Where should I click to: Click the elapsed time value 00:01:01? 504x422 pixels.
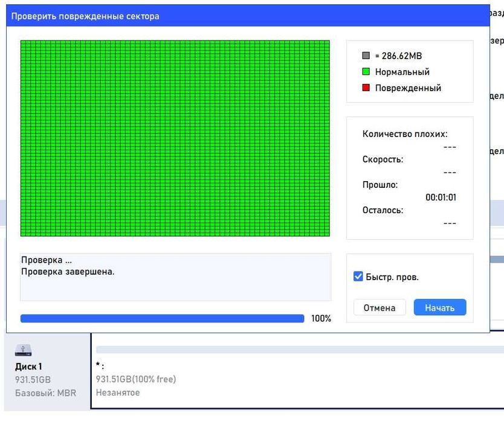point(441,197)
